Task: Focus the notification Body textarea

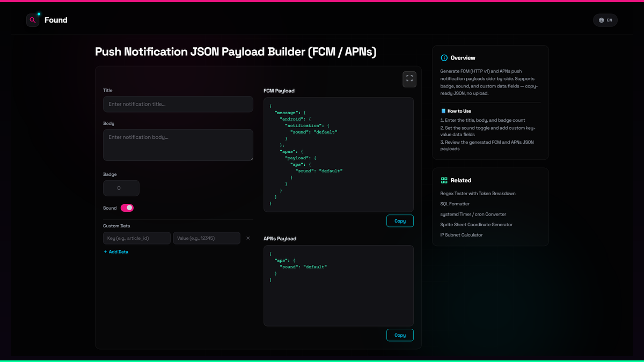Action: [178, 145]
